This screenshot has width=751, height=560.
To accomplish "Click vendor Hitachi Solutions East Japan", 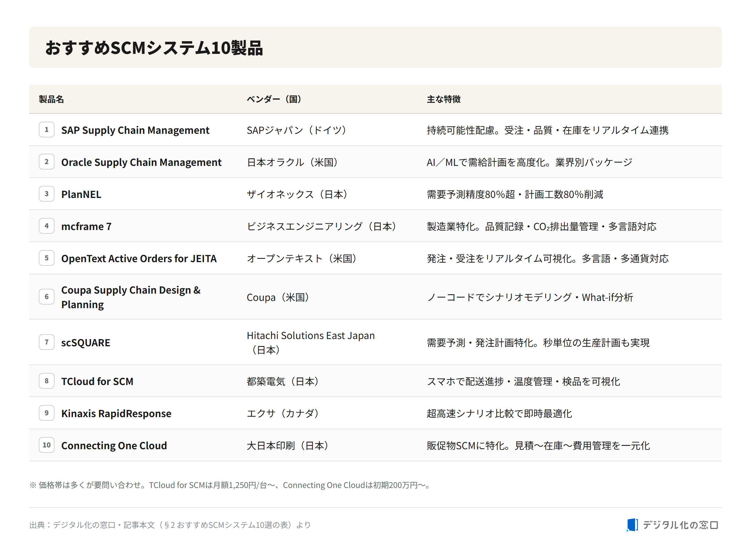I will (311, 336).
